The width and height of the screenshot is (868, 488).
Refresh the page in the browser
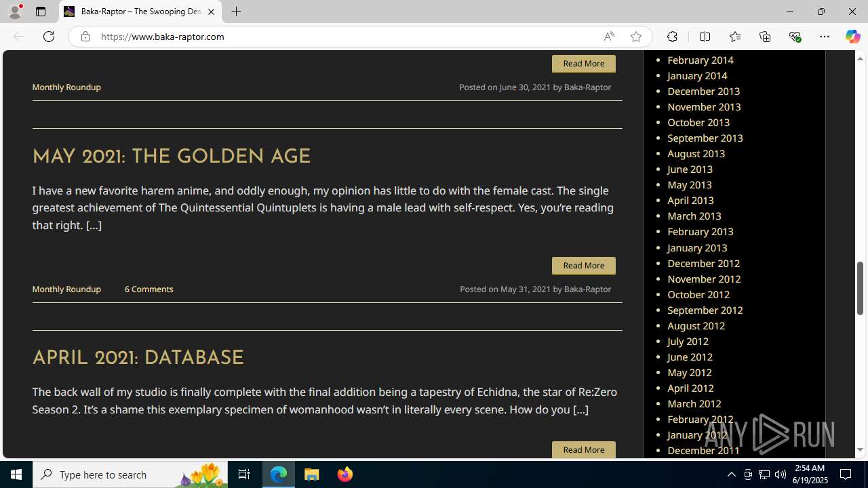coord(49,37)
